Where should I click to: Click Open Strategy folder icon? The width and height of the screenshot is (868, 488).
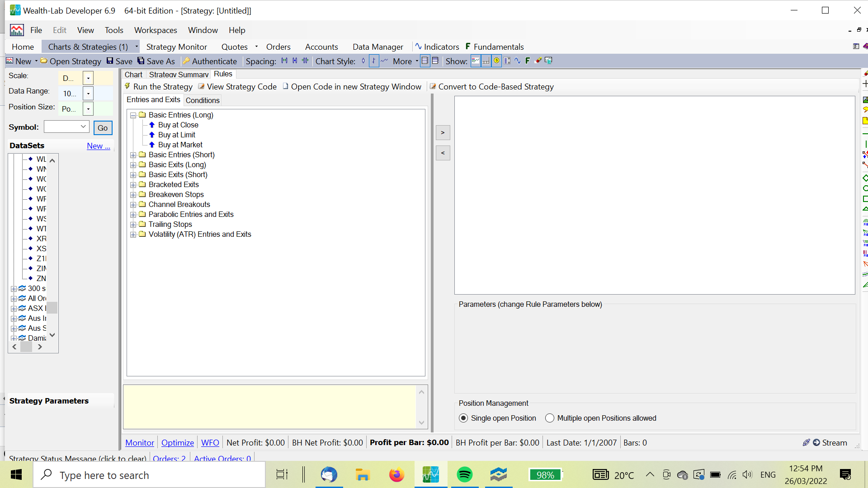[44, 61]
